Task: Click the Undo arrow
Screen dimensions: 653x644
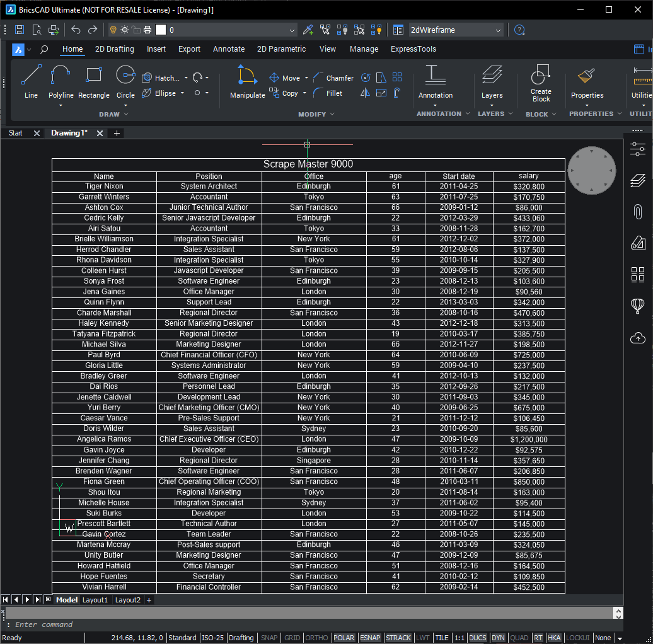Action: (76, 30)
